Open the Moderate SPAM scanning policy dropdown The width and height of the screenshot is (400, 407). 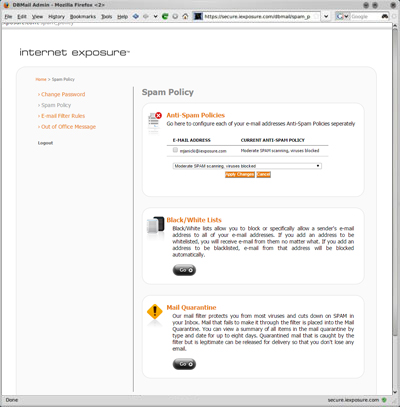(x=247, y=166)
